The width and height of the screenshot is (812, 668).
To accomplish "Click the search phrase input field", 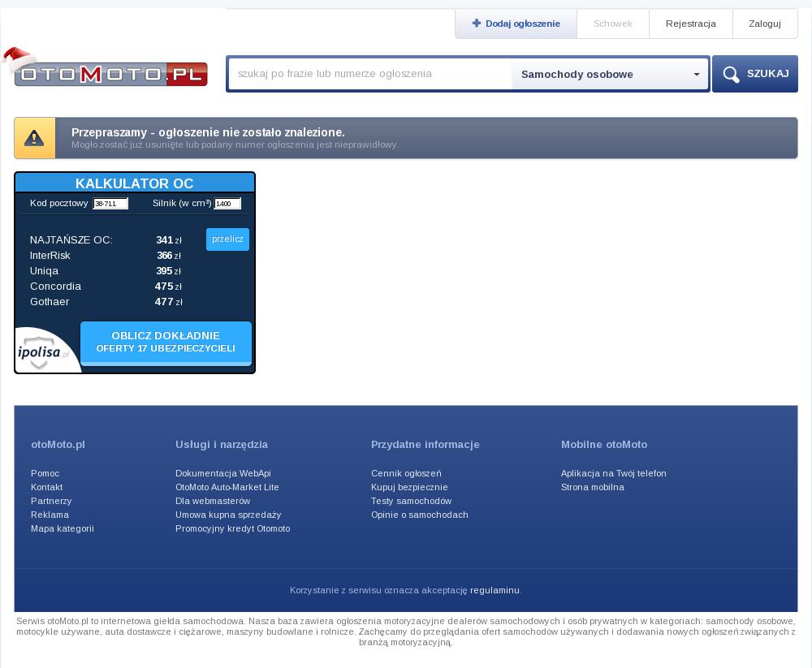I will point(370,74).
